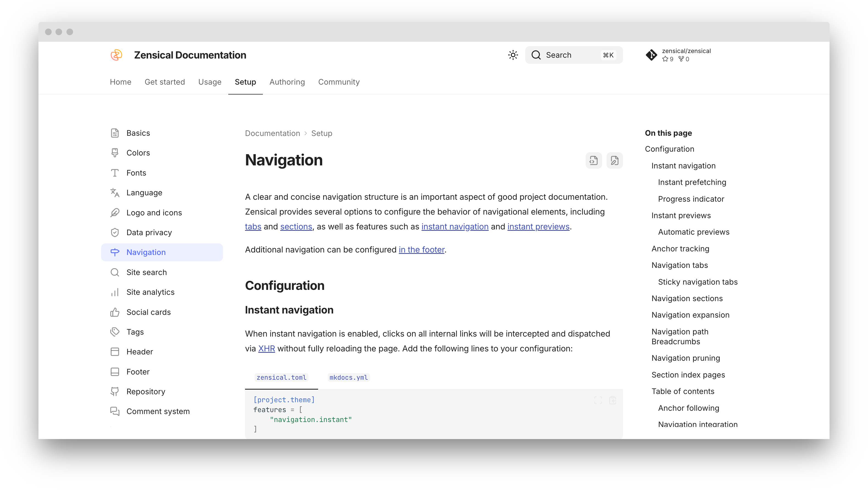Screen dimensions: 868x494
Task: Switch to the mkdocs.yml code tab
Action: coord(348,377)
